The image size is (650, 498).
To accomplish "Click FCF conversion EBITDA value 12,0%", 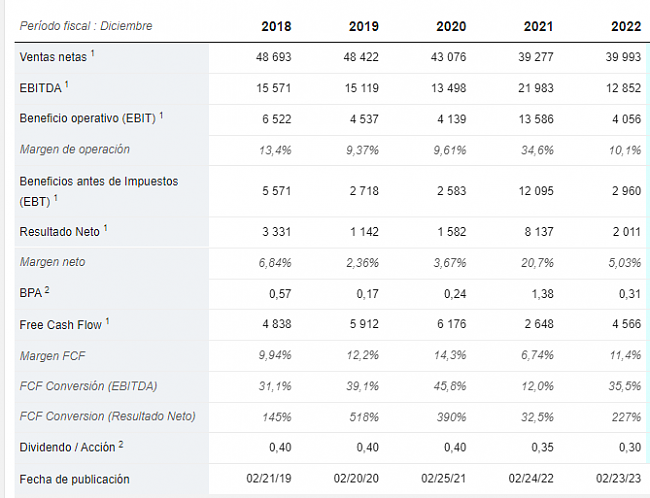I will tap(537, 386).
